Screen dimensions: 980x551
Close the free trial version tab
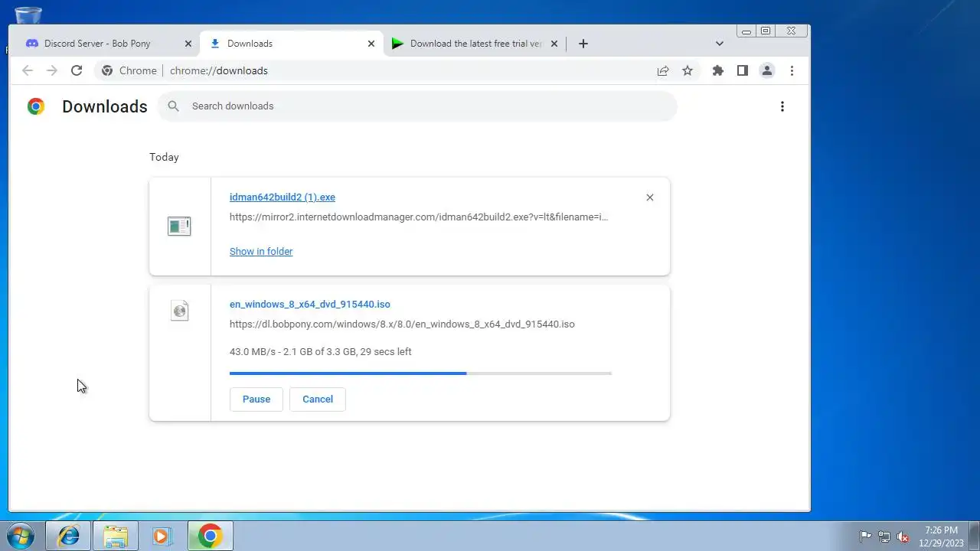click(x=554, y=44)
